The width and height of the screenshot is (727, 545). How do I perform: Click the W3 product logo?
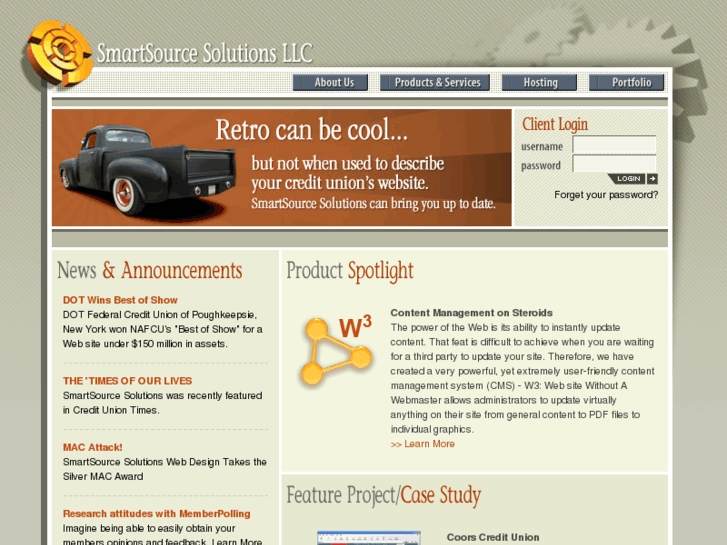337,351
